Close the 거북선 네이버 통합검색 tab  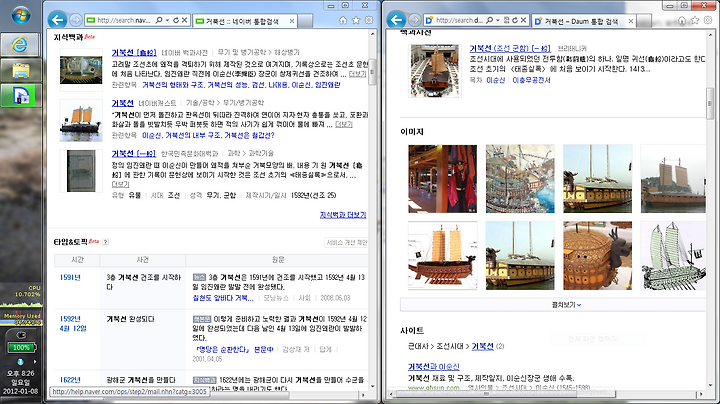click(292, 21)
